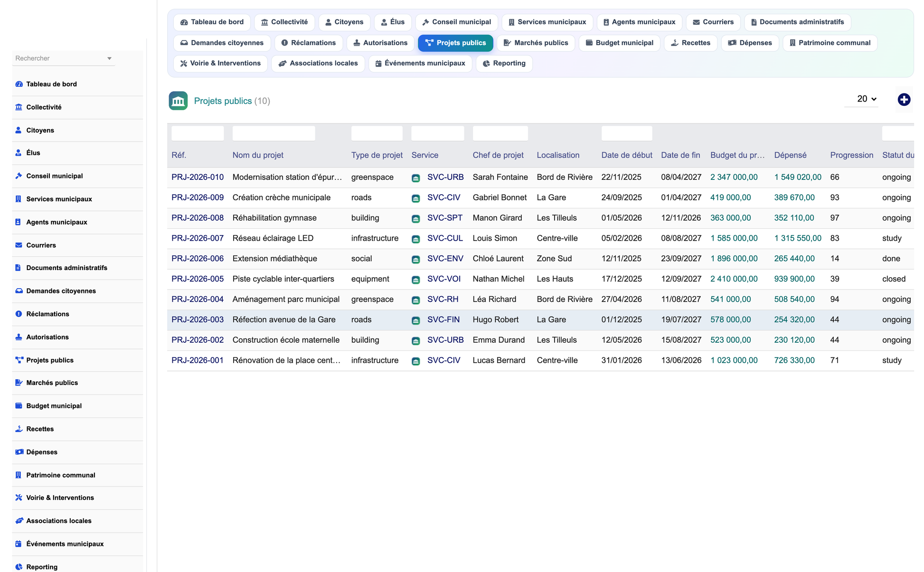This screenshot has width=924, height=572.
Task: Switch to the Tableau de bord tab
Action: pyautogui.click(x=212, y=22)
